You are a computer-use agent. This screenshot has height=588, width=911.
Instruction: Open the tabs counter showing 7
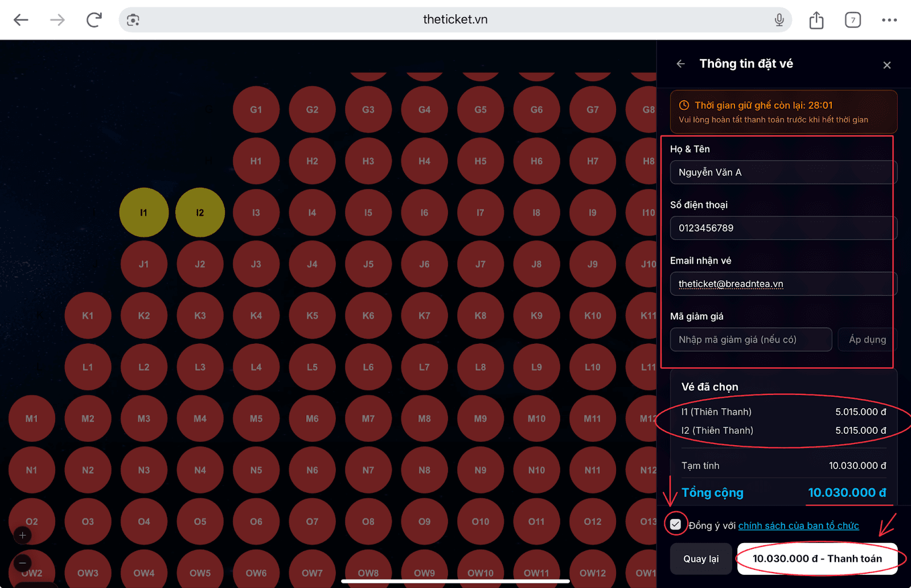(852, 20)
